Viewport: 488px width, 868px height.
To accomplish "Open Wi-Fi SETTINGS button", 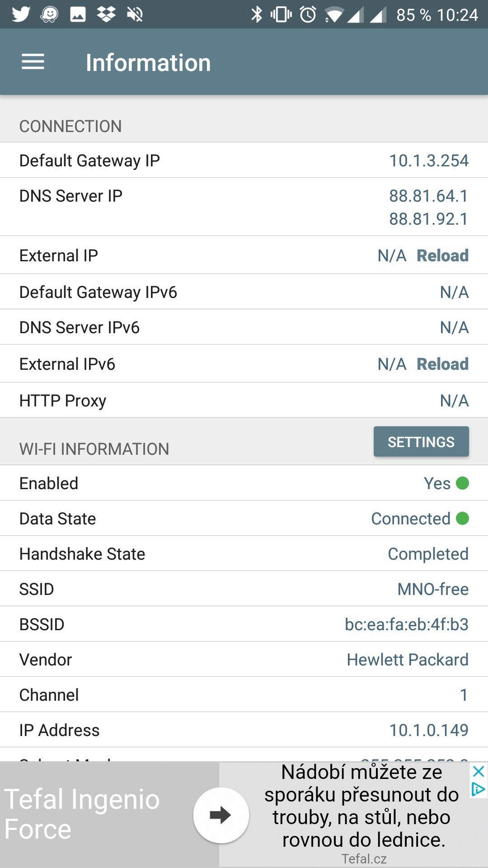I will [421, 442].
